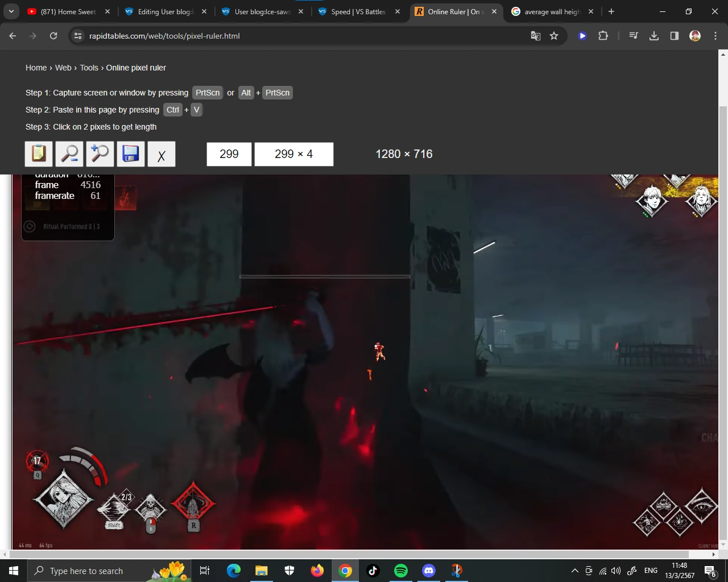View site information icon in address bar
Screen dimensions: 728x582
pyautogui.click(x=78, y=36)
